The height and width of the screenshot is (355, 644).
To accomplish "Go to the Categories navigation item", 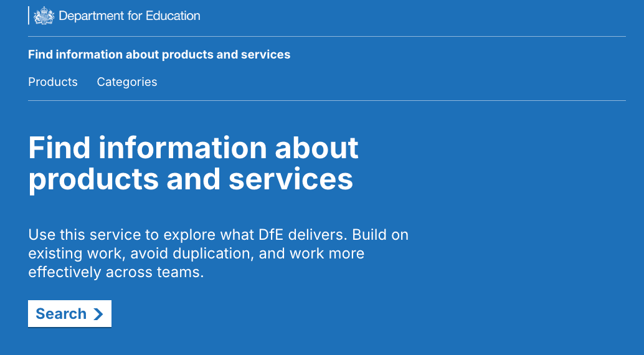I will (127, 82).
